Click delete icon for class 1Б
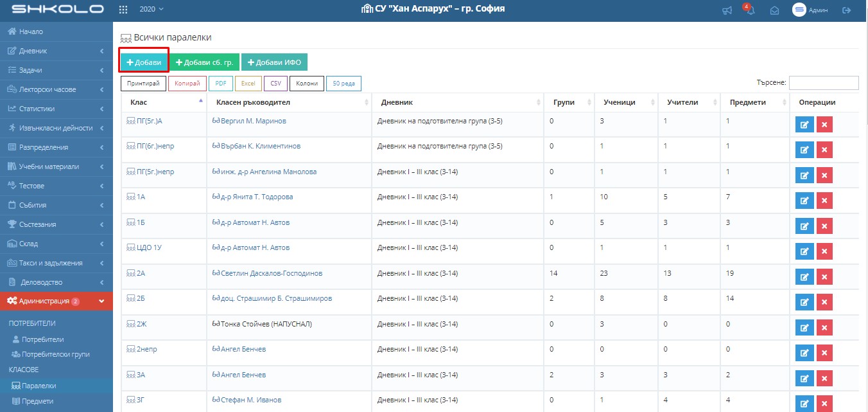Image resolution: width=868 pixels, height=412 pixels. 824,226
